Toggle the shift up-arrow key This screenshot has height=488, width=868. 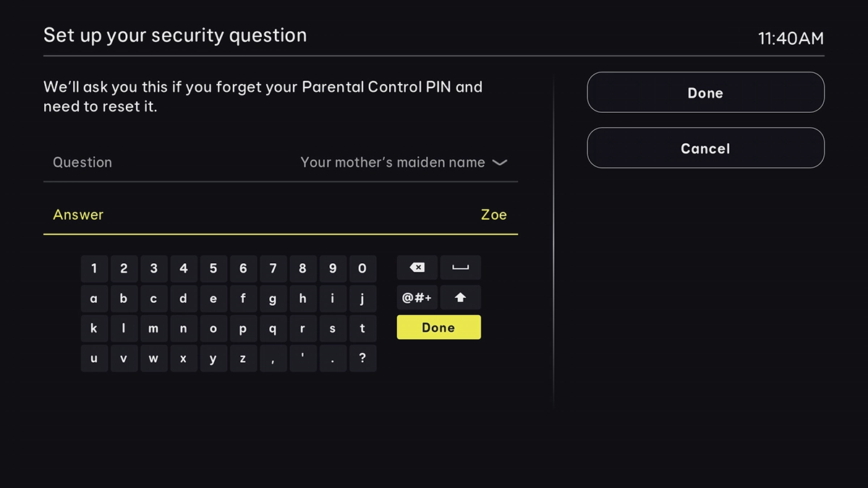tap(460, 298)
